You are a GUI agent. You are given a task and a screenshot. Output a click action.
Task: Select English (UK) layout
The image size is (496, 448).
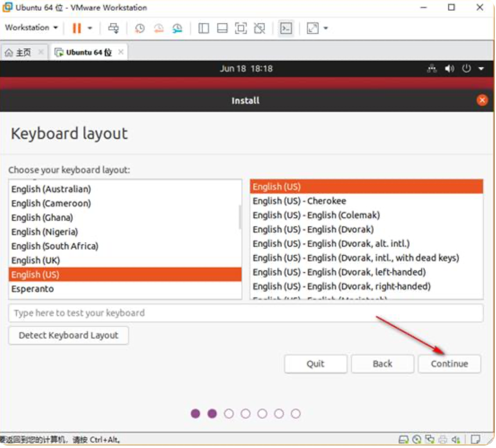click(125, 261)
